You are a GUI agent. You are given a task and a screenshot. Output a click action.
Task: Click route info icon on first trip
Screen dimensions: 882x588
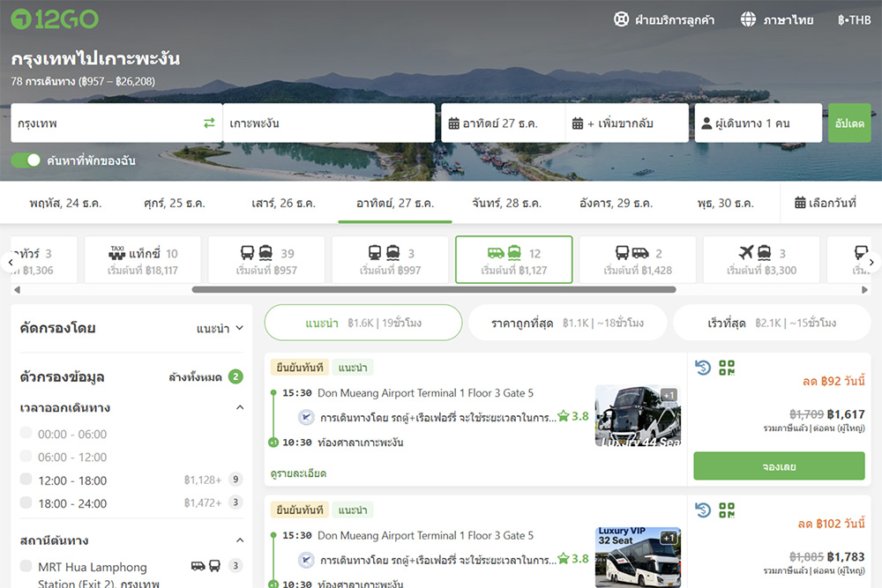tap(306, 417)
